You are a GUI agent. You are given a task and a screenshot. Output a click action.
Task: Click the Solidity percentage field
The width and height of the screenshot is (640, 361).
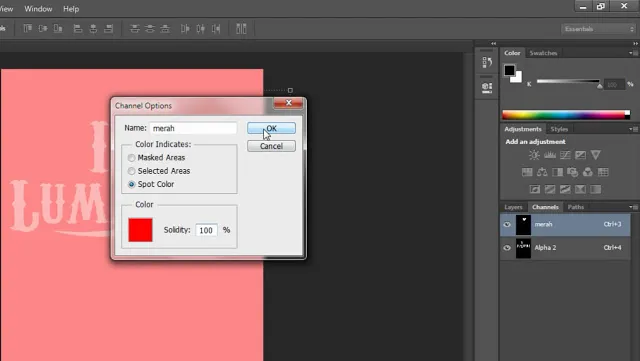pyautogui.click(x=206, y=230)
